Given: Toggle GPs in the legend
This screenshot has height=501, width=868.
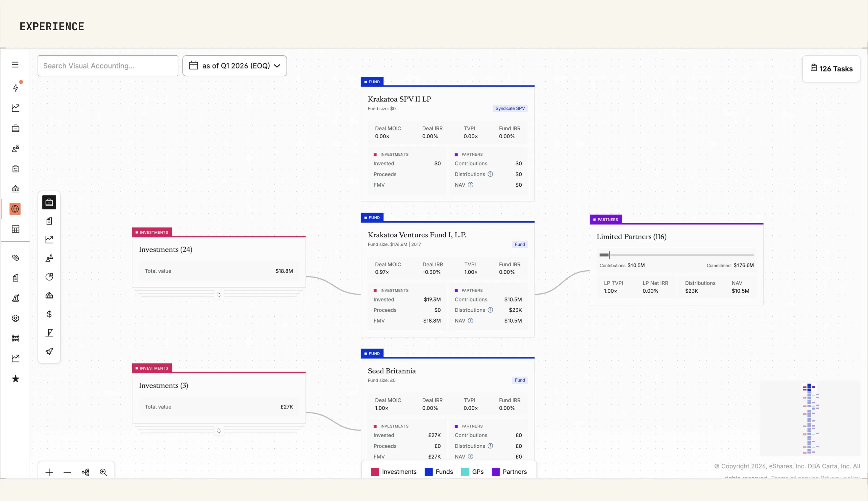Looking at the screenshot, I should point(472,472).
